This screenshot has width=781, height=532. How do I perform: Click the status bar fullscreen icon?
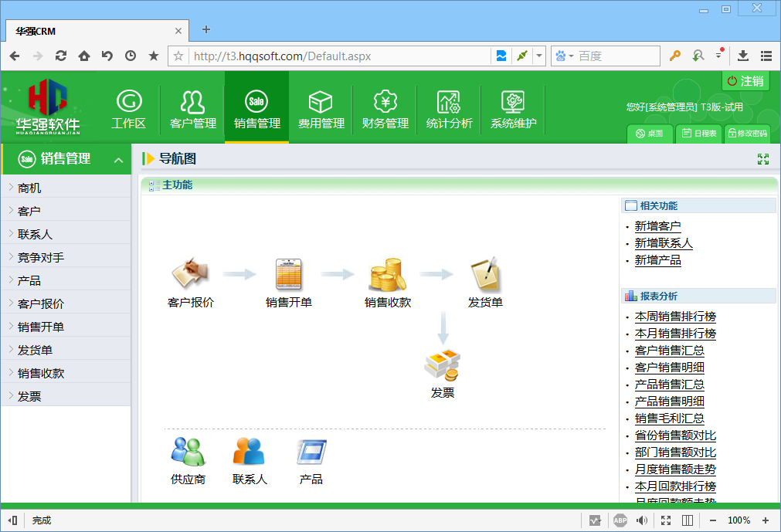point(666,520)
